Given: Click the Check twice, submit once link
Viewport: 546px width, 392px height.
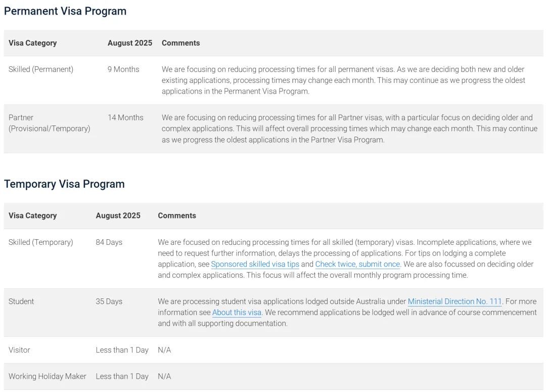Looking at the screenshot, I should tap(357, 264).
